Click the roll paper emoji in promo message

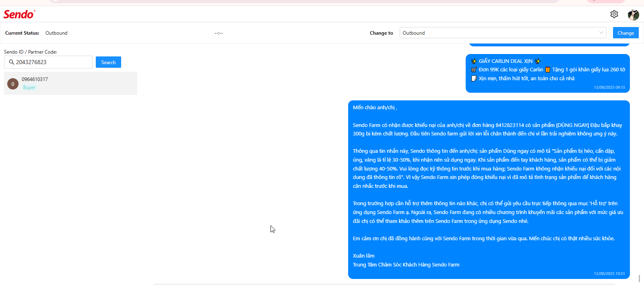point(474,79)
